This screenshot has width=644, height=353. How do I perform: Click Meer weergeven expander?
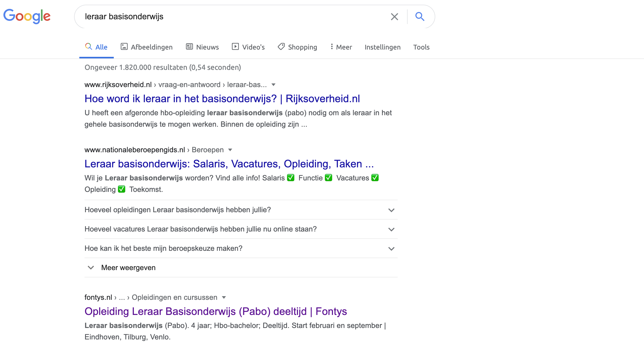click(x=241, y=268)
